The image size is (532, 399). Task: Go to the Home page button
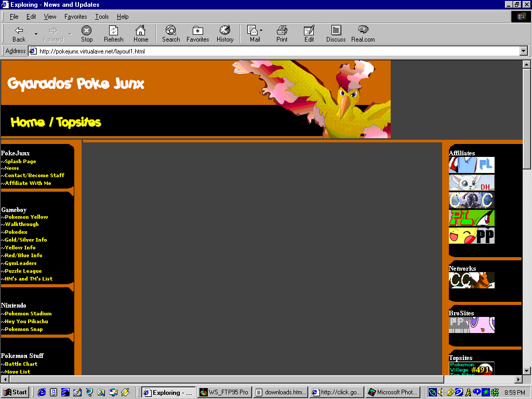[x=140, y=34]
